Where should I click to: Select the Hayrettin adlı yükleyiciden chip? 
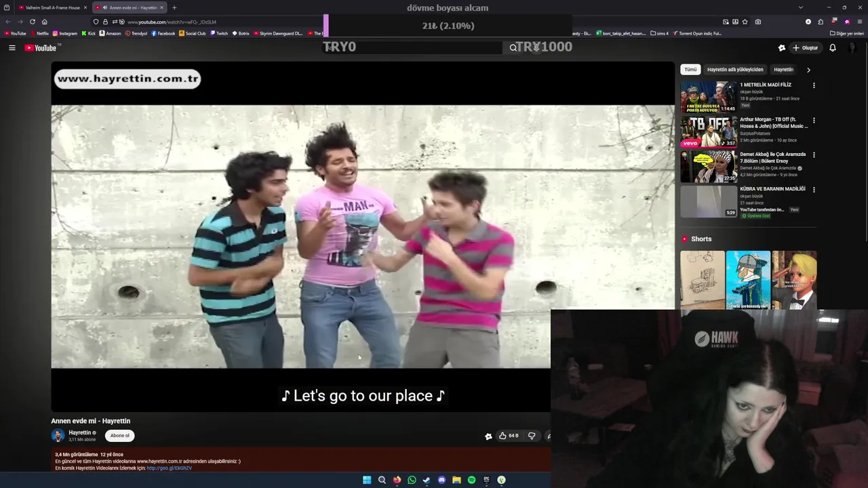point(735,69)
